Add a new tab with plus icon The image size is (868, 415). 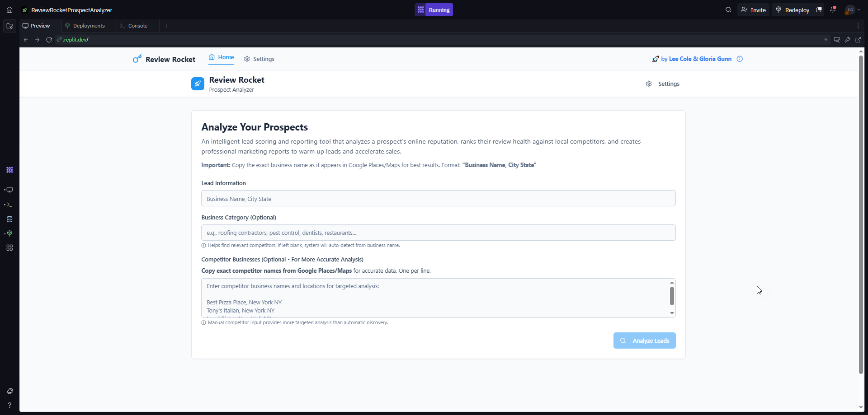point(166,26)
